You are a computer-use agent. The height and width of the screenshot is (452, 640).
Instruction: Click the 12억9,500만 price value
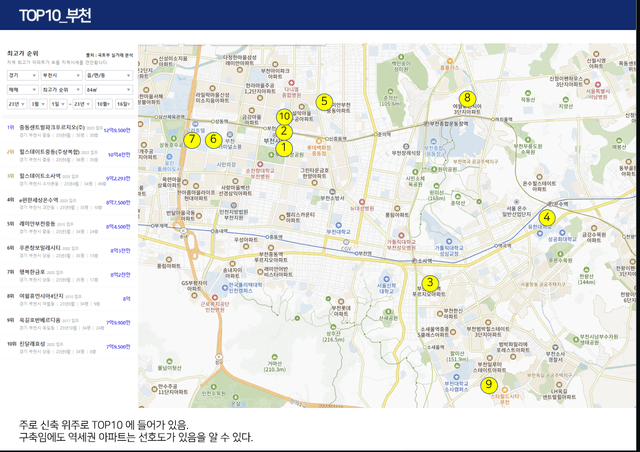(117, 130)
